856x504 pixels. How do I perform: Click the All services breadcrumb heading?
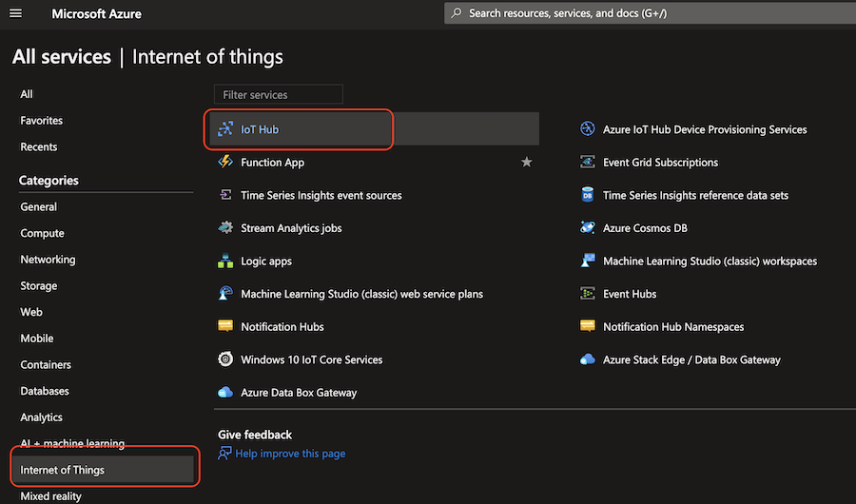pos(62,57)
